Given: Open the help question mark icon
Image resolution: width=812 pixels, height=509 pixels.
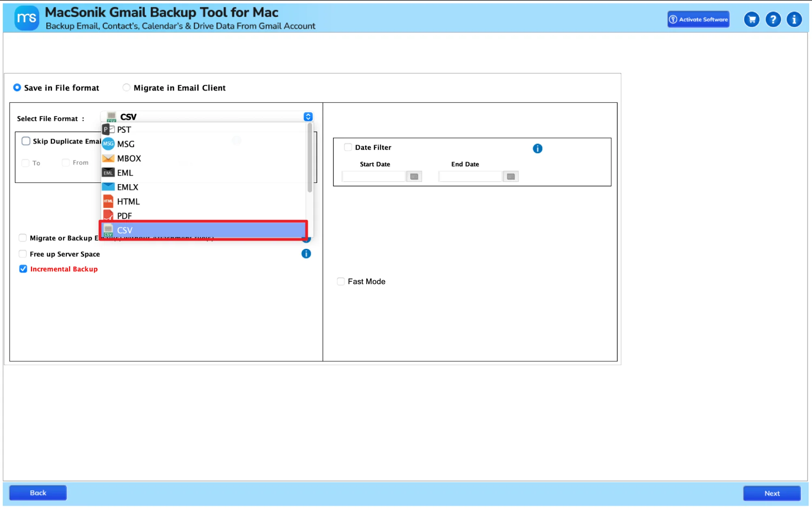Looking at the screenshot, I should pos(773,19).
